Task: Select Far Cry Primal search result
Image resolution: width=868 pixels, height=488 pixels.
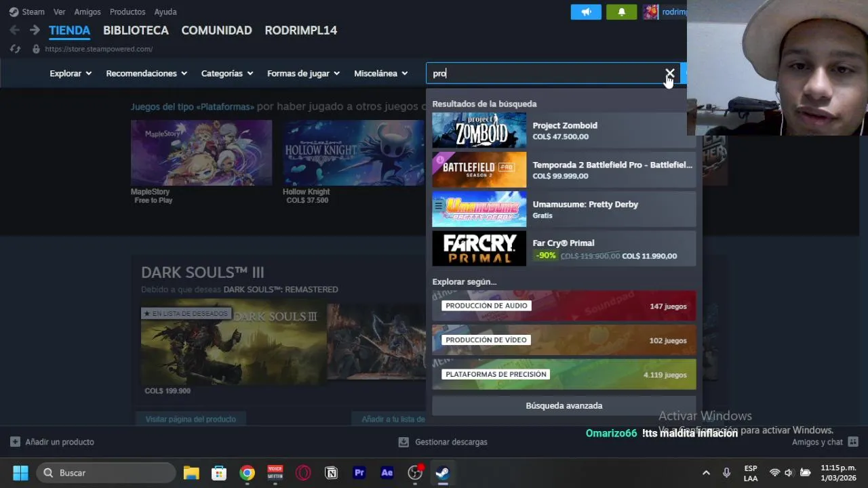Action: click(564, 248)
